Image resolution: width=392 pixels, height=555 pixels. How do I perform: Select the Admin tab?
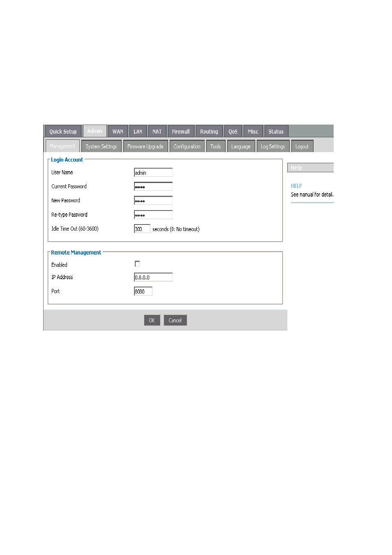[x=95, y=131]
